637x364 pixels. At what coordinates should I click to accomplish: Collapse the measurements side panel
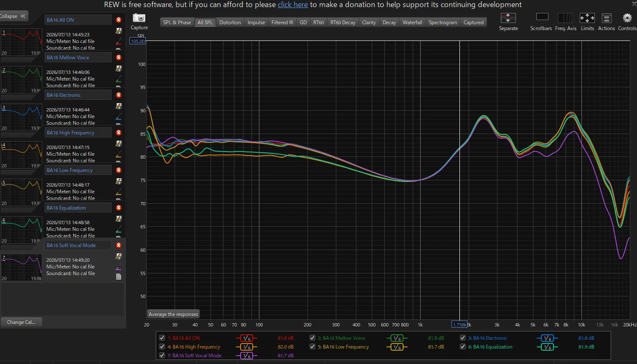point(13,16)
